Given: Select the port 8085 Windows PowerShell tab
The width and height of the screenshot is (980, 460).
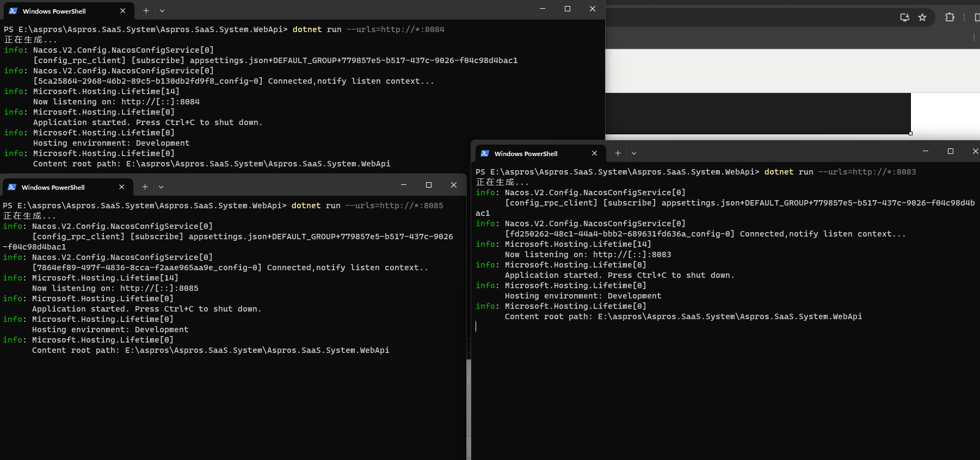Looking at the screenshot, I should click(x=67, y=187).
